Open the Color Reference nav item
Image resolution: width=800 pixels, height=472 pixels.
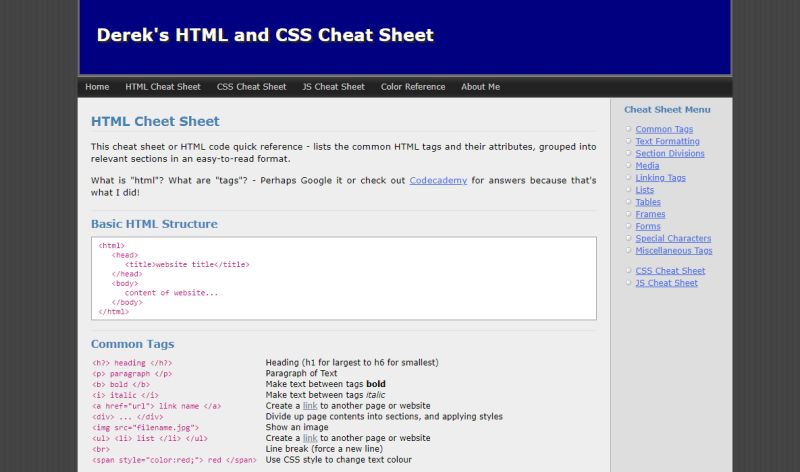tap(413, 87)
